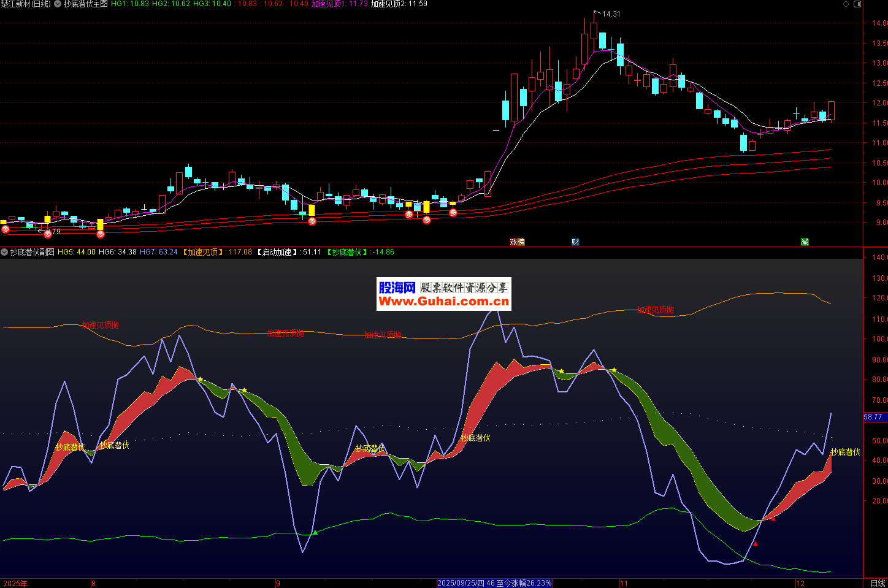This screenshot has height=588, width=888.
Task: Open the sub-chart indicator dropdown arrow
Action: [x=4, y=252]
